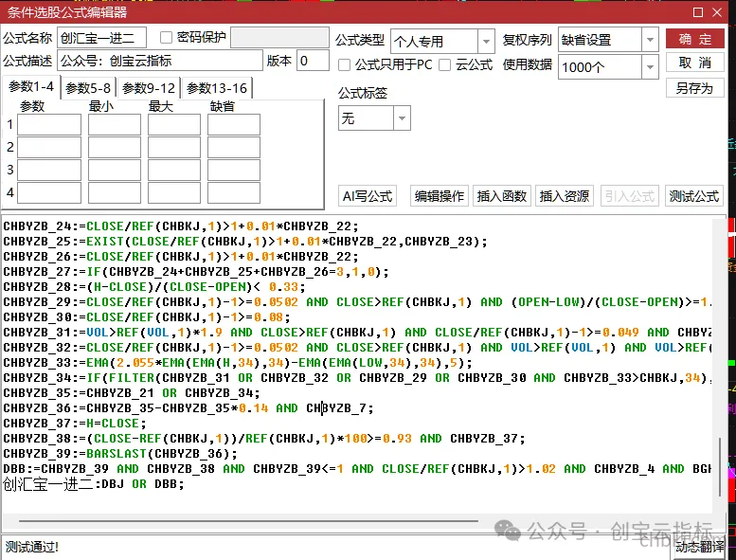Click 插入资源 button
This screenshot has width=736, height=560.
coord(565,196)
